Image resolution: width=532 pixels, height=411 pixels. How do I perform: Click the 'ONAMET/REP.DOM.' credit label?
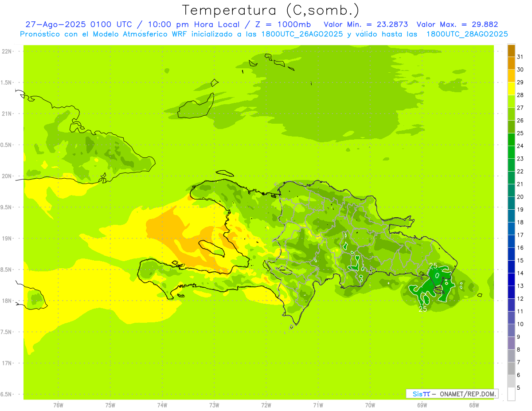pyautogui.click(x=468, y=394)
